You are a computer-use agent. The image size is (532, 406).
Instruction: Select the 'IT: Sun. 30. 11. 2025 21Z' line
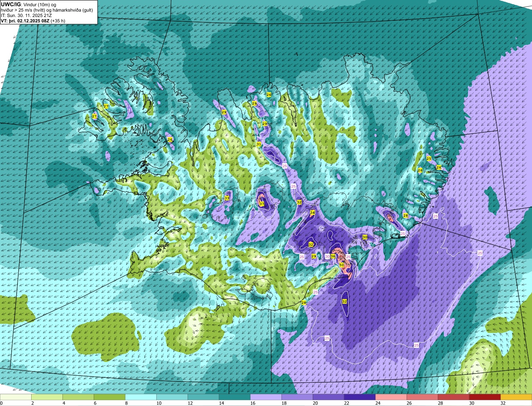[x=27, y=15]
